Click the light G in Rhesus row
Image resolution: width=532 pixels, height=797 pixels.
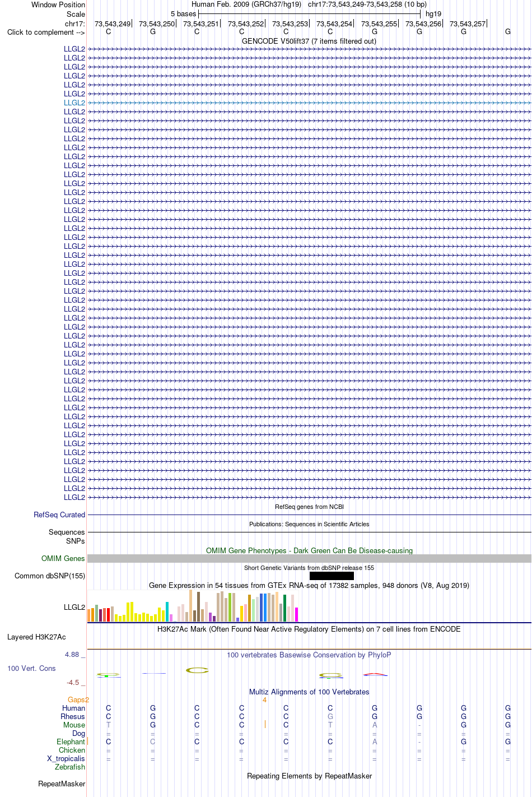click(330, 716)
